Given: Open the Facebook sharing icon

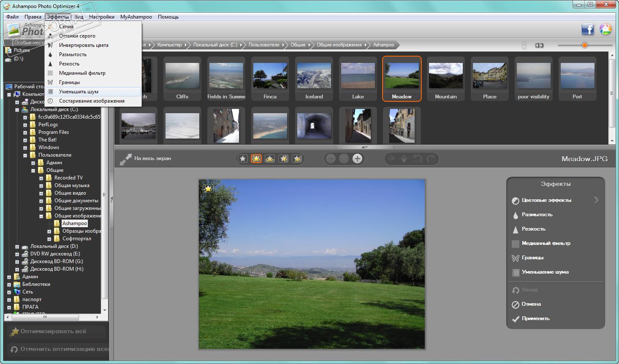Looking at the screenshot, I should pyautogui.click(x=587, y=29).
